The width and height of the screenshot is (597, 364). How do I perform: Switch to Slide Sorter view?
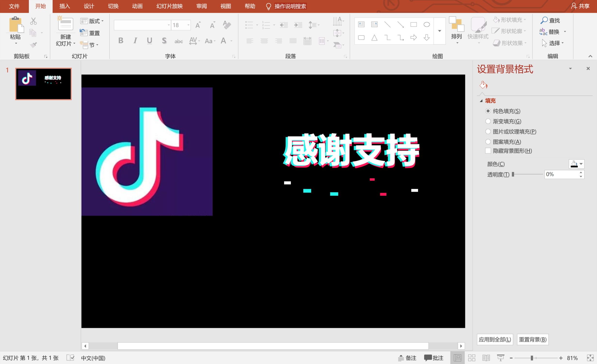(472, 358)
